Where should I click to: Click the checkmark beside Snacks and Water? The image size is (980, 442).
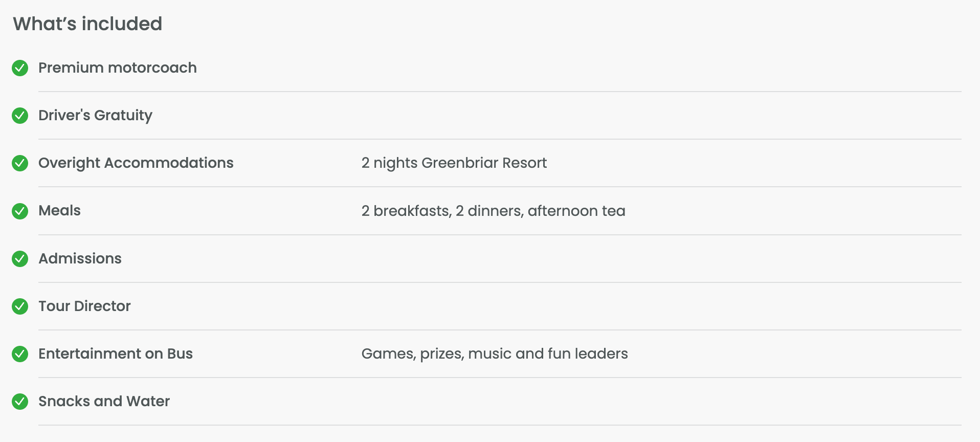tap(20, 402)
